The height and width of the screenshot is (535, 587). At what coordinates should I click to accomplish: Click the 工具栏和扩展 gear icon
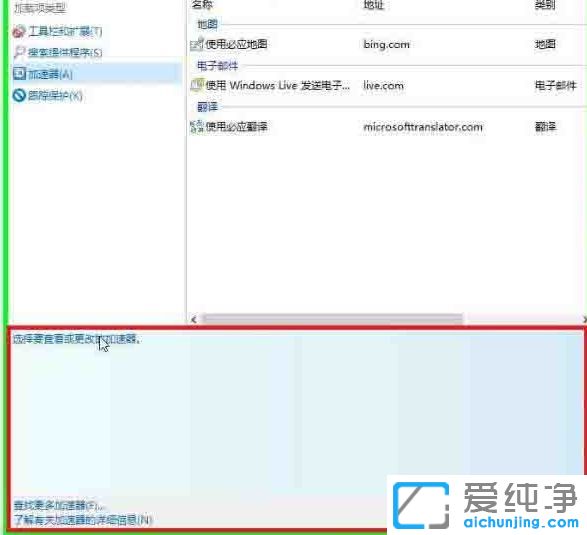tap(19, 31)
